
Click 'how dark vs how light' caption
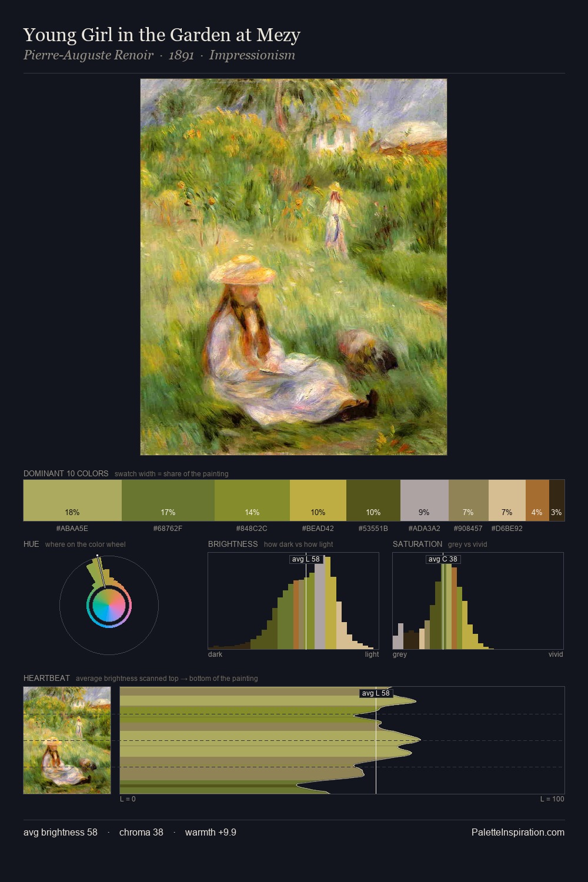click(299, 544)
